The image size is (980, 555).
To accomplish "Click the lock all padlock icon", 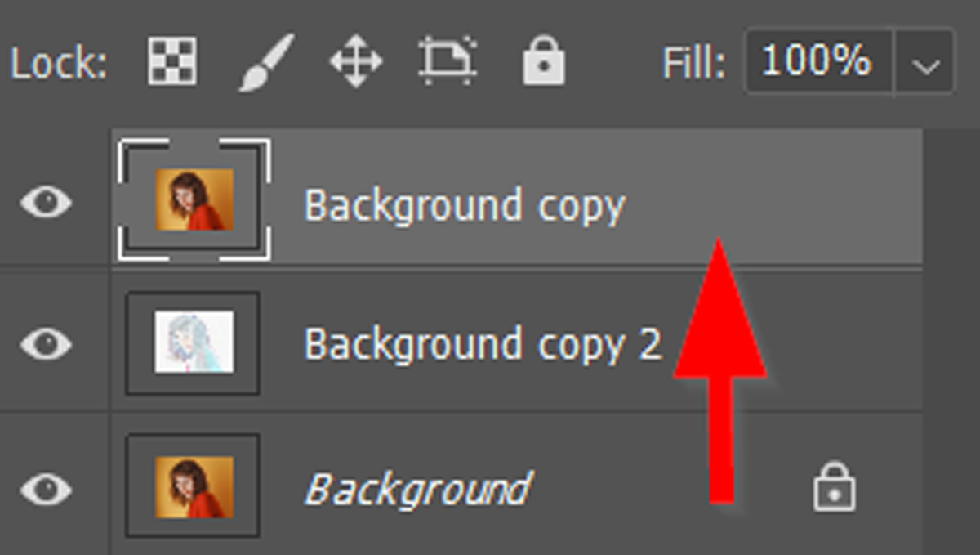I will (543, 61).
